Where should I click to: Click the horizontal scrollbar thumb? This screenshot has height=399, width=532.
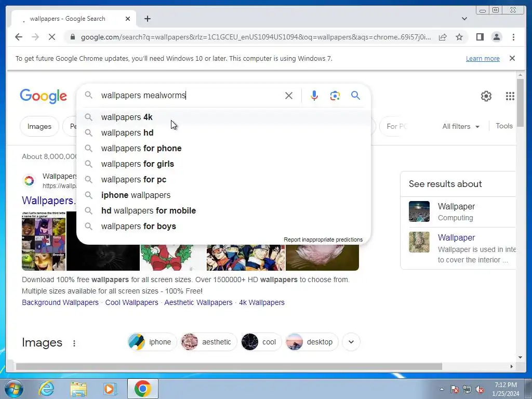[x=229, y=366]
